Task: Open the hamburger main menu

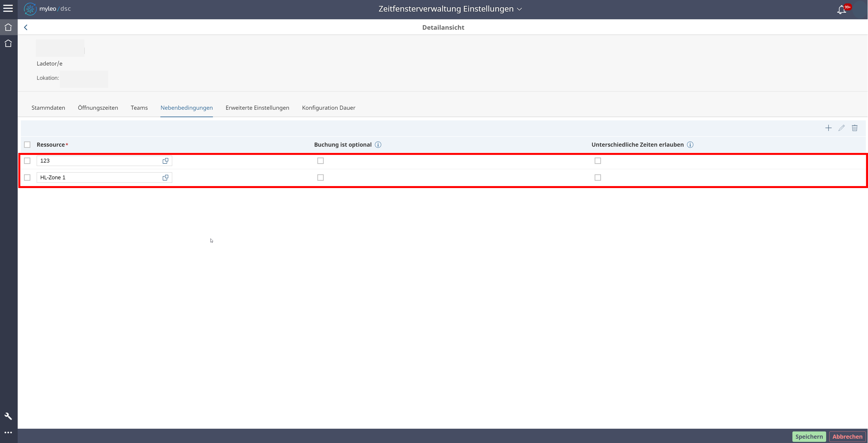Action: point(8,8)
